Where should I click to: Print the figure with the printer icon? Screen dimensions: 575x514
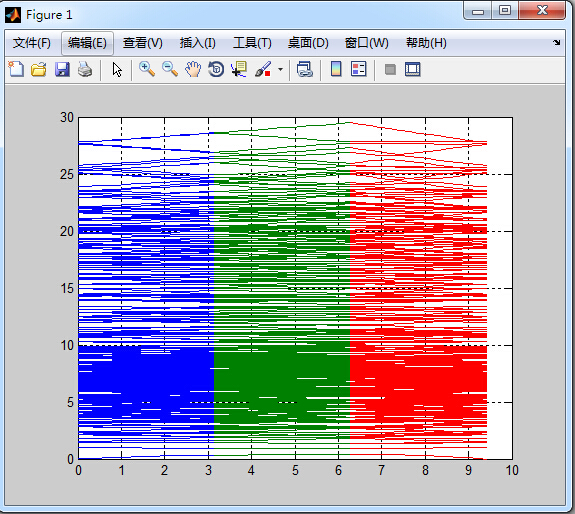click(x=85, y=69)
